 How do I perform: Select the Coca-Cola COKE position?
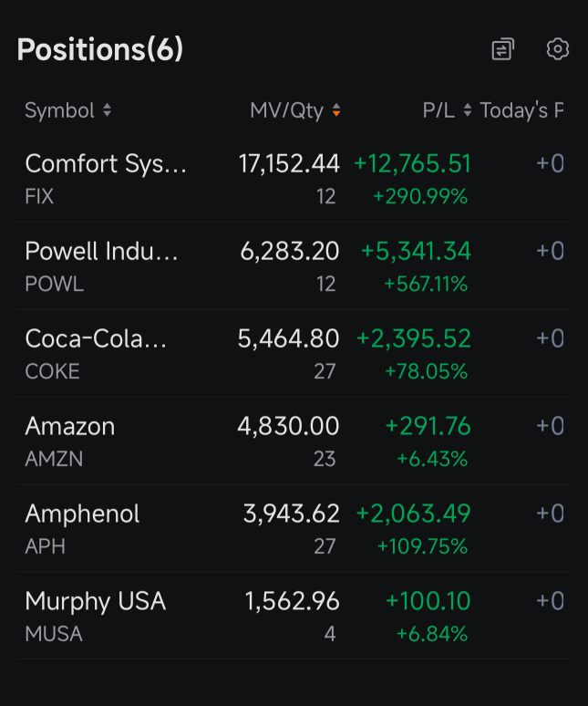(x=294, y=353)
